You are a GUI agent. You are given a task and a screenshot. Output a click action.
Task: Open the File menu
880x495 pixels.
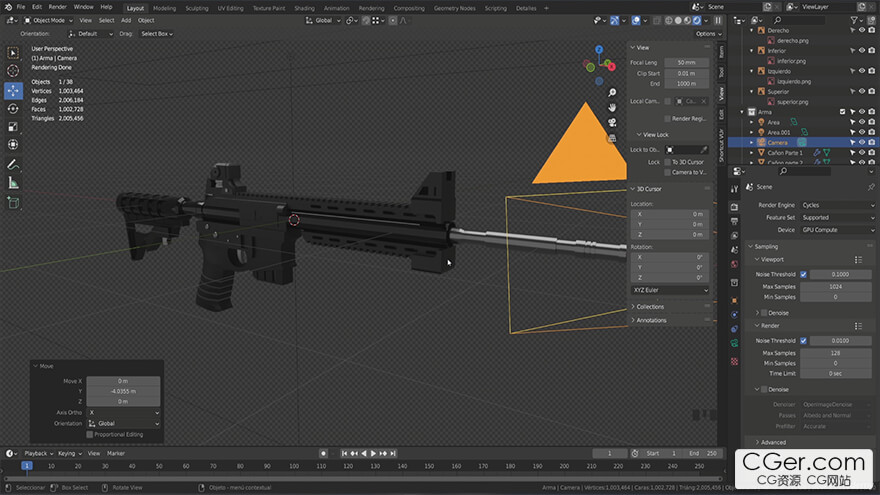pos(21,7)
